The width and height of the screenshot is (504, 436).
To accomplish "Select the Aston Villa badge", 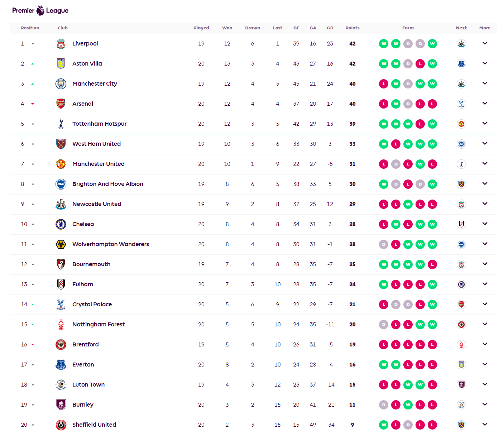I will pyautogui.click(x=61, y=63).
